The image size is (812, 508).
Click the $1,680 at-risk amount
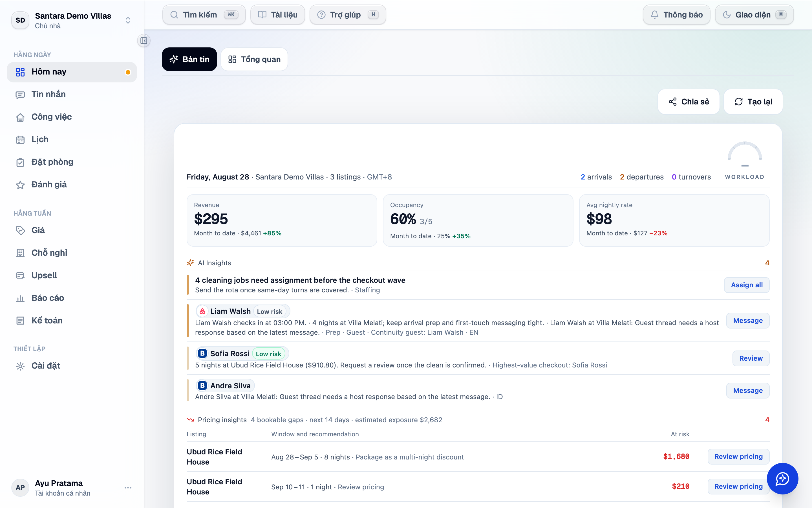click(x=676, y=457)
